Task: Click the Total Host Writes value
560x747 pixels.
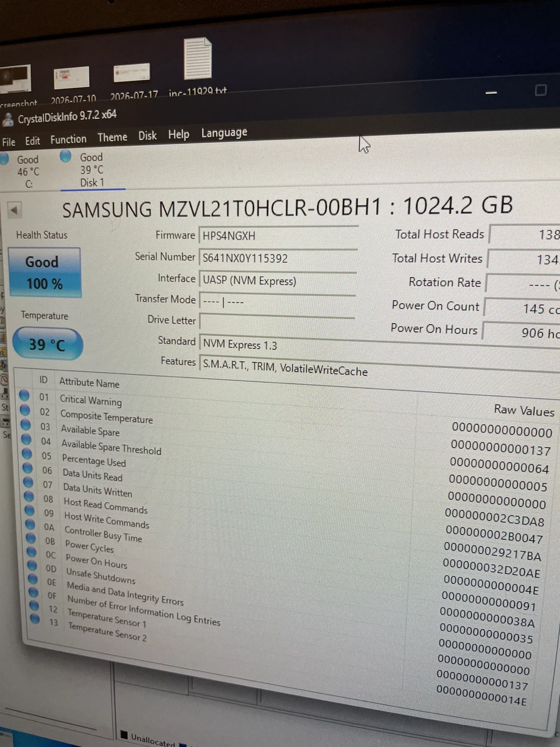Action: (524, 259)
